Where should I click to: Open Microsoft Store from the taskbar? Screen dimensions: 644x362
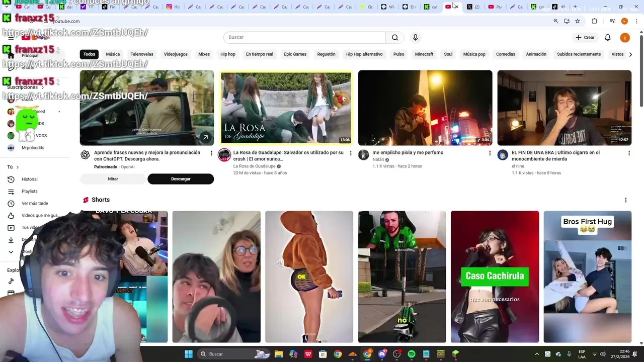(323, 354)
